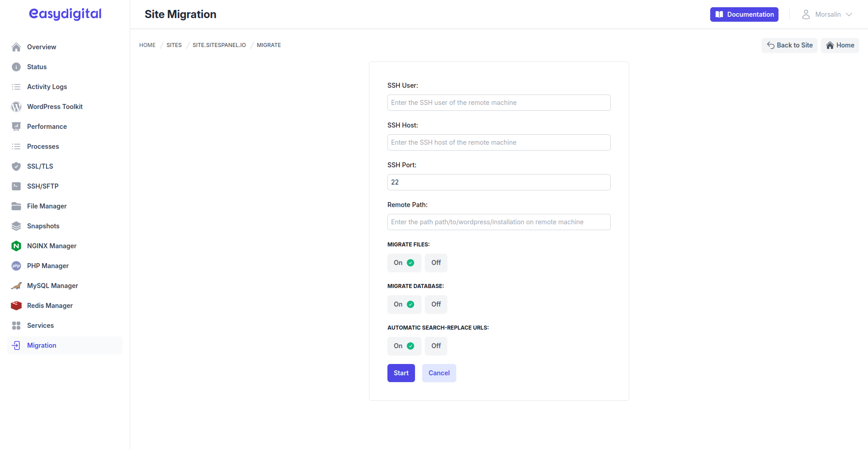The width and height of the screenshot is (868, 449).
Task: Click the SSH Port input field
Action: 499,182
